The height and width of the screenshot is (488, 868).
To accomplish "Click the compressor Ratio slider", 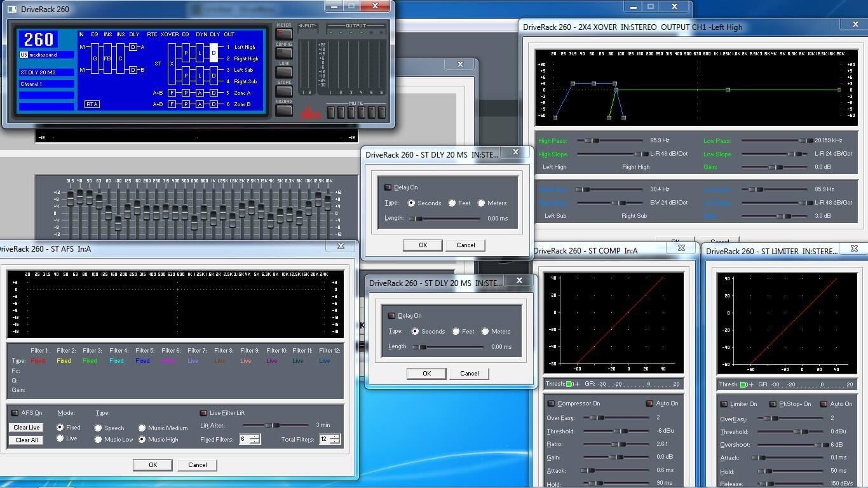I will click(616, 445).
